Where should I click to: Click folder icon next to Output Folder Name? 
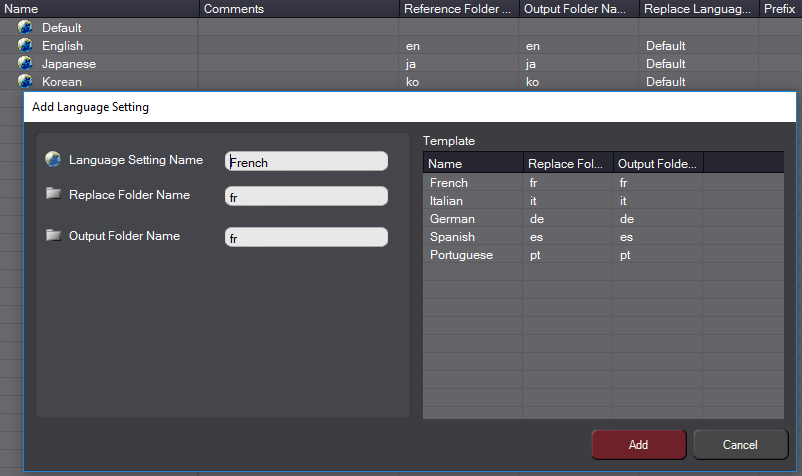coord(53,235)
